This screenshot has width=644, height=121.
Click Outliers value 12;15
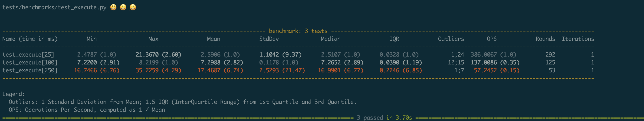456,62
